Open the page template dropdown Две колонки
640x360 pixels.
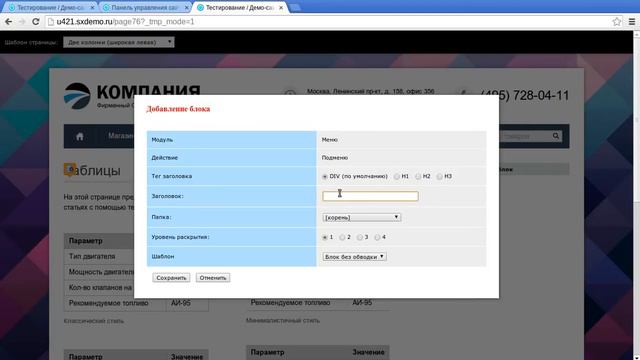[119, 42]
